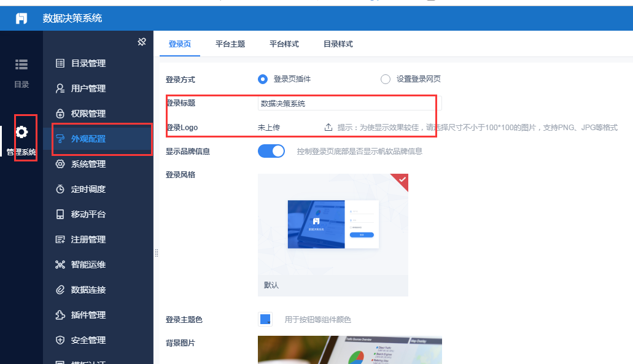Click the upload icon for 登录Logo
This screenshot has width=633, height=364.
point(328,128)
